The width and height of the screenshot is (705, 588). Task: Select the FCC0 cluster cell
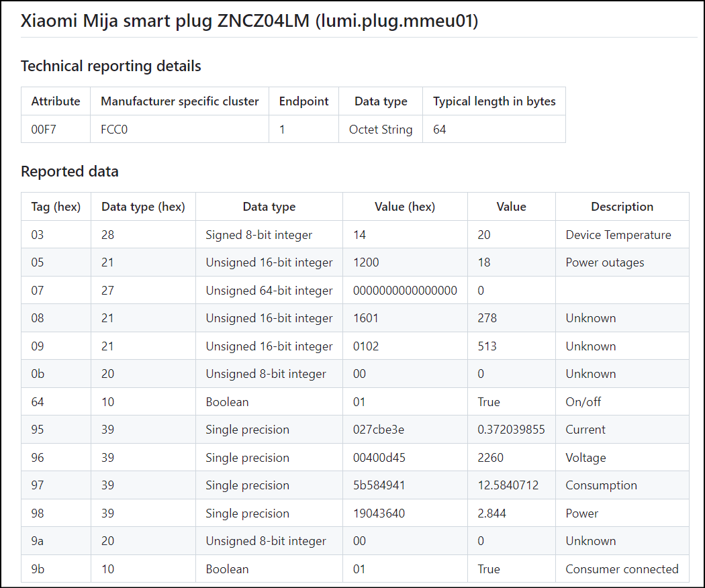pyautogui.click(x=114, y=130)
